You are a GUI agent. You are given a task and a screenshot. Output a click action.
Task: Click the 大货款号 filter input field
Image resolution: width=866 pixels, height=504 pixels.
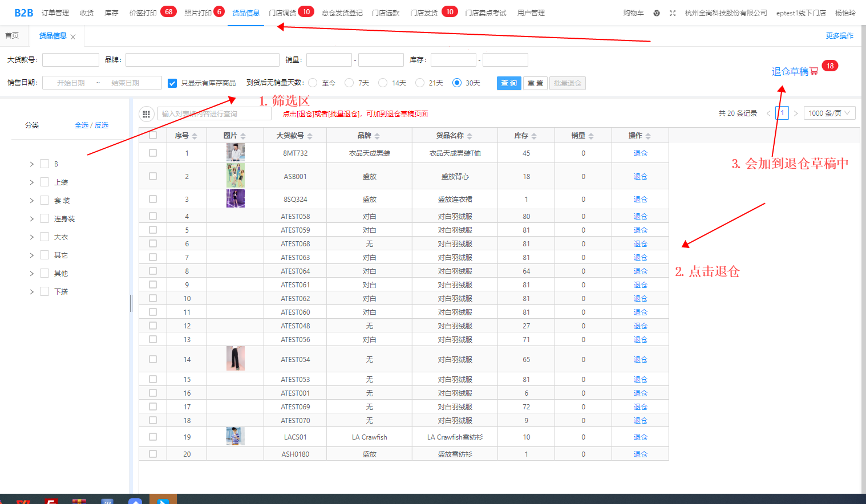click(71, 60)
